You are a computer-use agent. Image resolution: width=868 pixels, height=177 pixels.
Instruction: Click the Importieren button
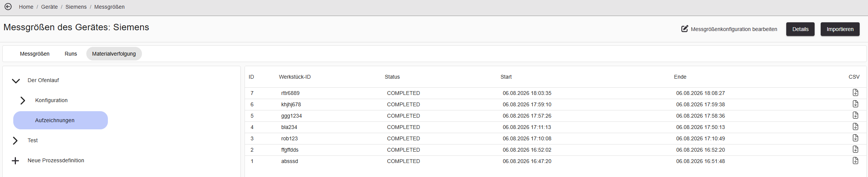pos(840,29)
